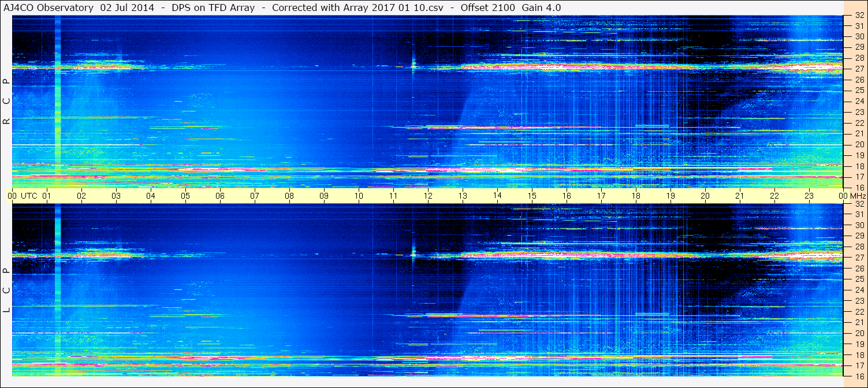
Task: Click the 11 hour time axis marker
Action: (x=393, y=196)
